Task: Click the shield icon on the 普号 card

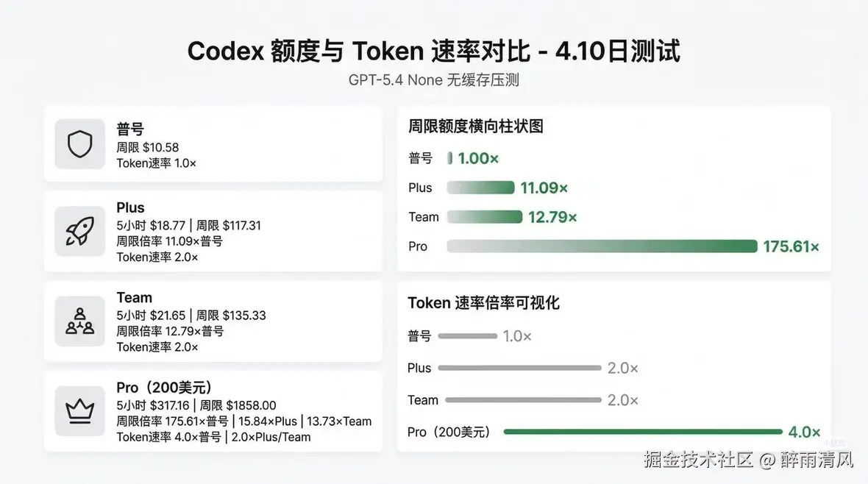Action: 79,145
